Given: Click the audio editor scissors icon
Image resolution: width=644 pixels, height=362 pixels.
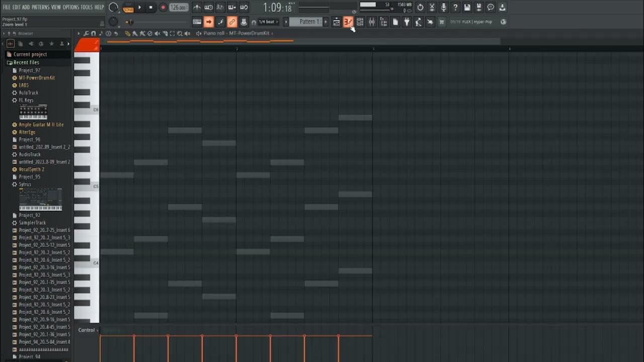Looking at the screenshot, I should click(432, 8).
